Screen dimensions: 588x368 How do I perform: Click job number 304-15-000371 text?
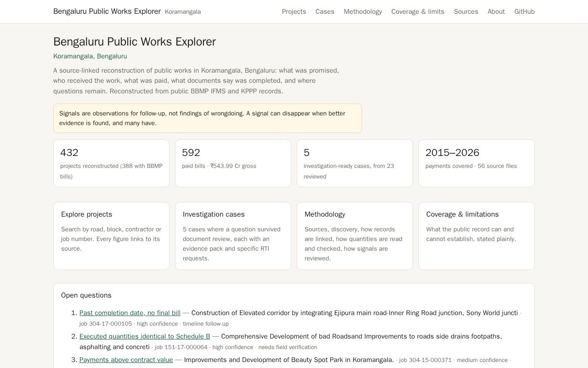point(425,360)
